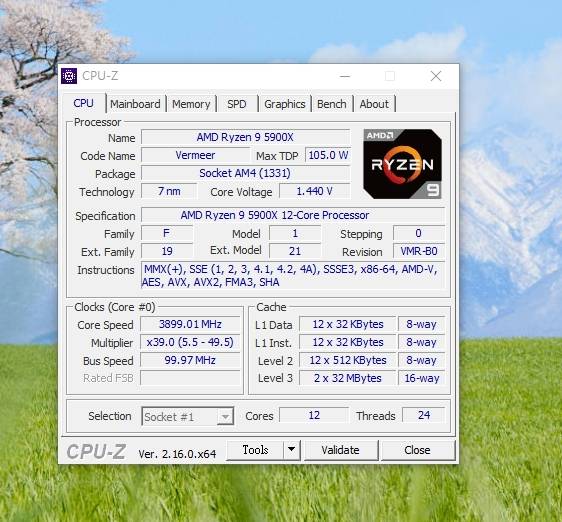
Task: Click the AMD Ryzen 9 logo badge
Action: tap(402, 164)
